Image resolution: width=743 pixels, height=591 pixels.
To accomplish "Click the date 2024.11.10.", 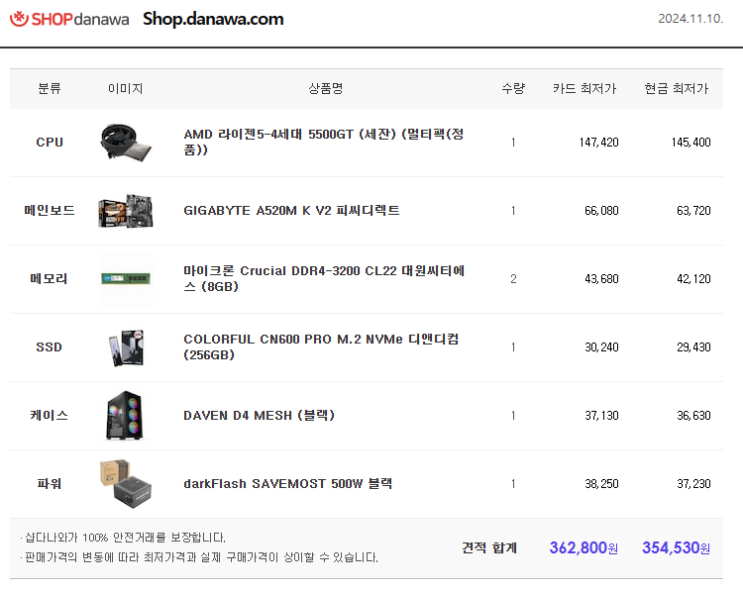I will (690, 18).
